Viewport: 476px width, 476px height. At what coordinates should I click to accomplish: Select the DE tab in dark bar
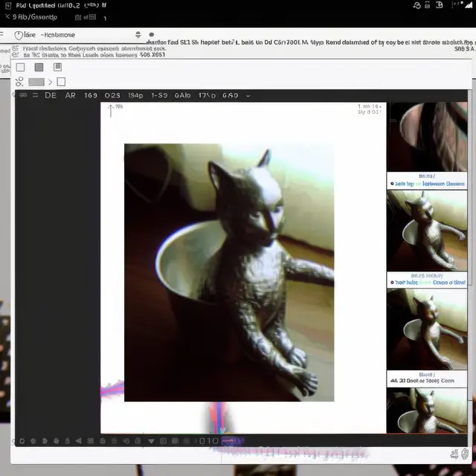(x=51, y=95)
